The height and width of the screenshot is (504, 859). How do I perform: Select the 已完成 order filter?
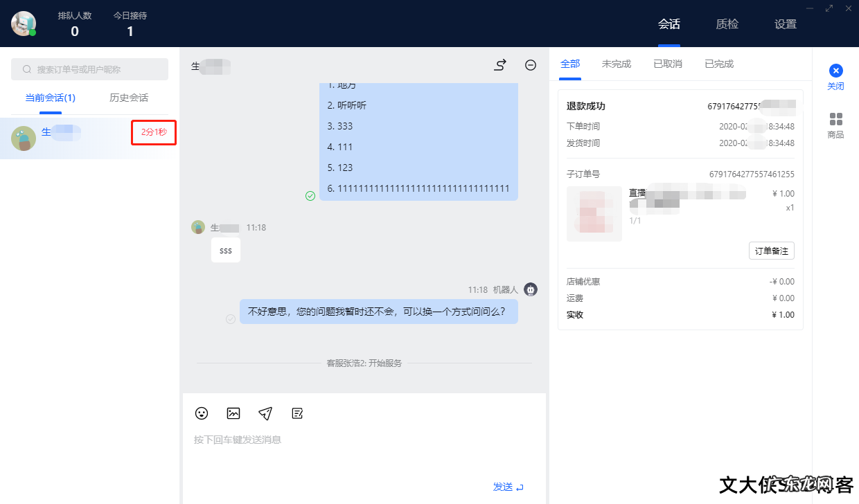718,63
